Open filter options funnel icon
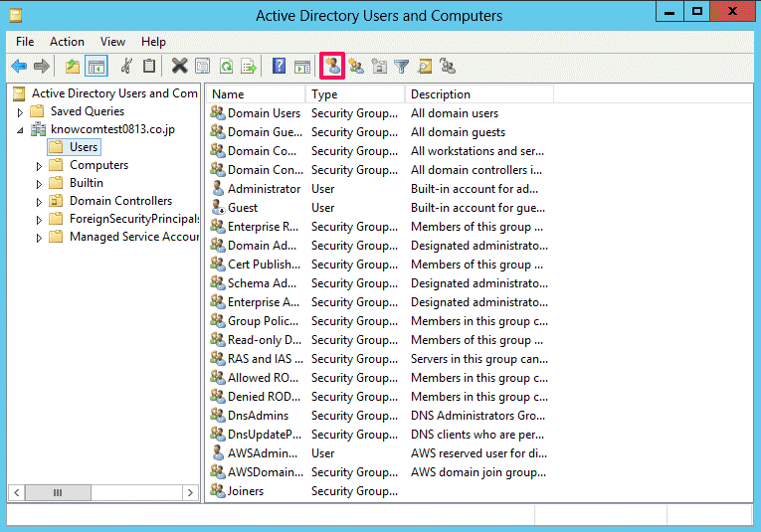The height and width of the screenshot is (532, 761). pyautogui.click(x=401, y=66)
